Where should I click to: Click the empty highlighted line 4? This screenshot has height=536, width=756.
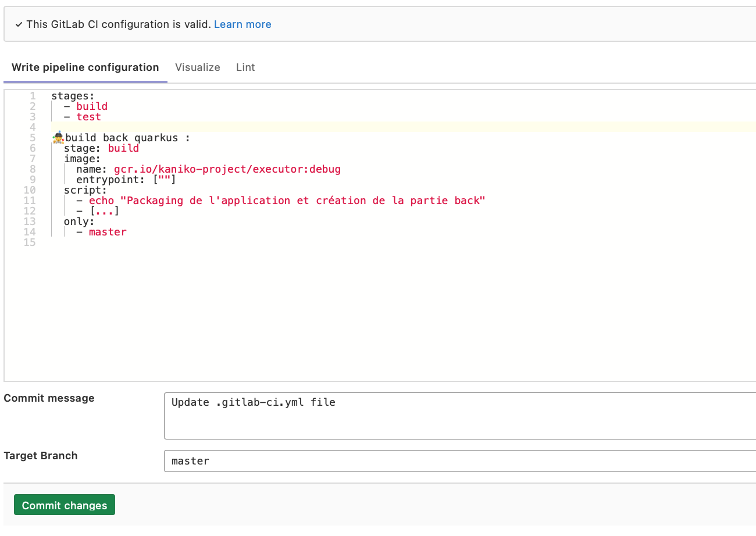pos(349,127)
